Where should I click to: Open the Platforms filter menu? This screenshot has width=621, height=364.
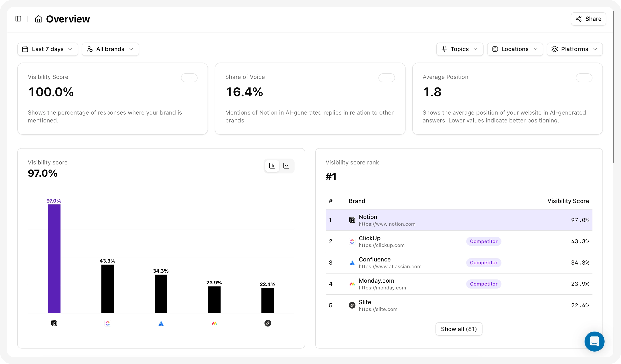pos(574,49)
